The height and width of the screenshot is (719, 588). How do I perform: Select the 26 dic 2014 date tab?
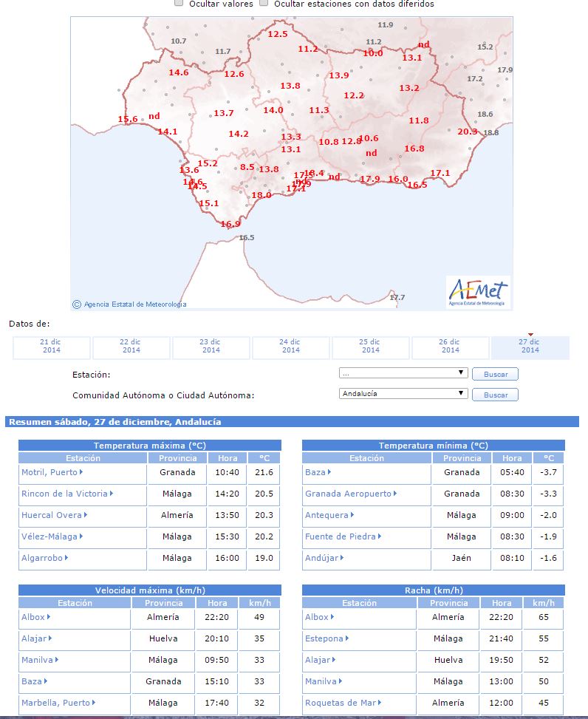[450, 347]
